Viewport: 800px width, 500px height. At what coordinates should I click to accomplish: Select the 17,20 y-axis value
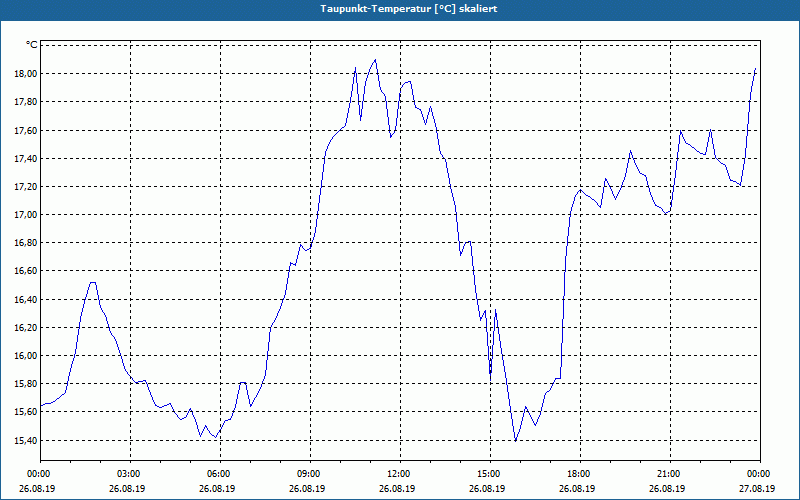click(x=27, y=186)
